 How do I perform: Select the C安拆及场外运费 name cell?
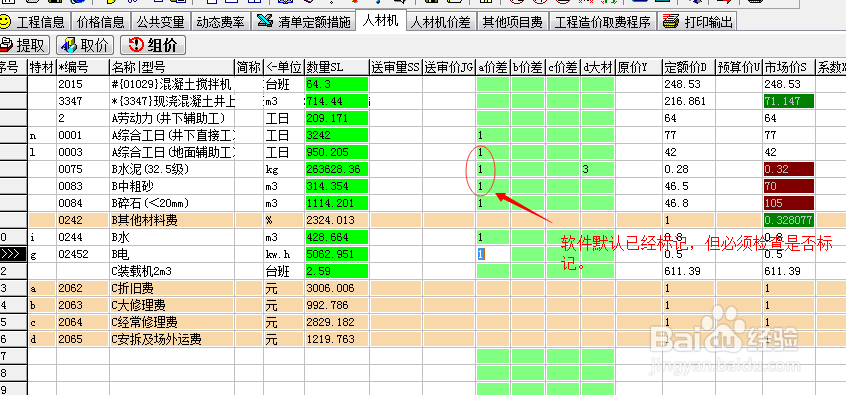pos(172,339)
